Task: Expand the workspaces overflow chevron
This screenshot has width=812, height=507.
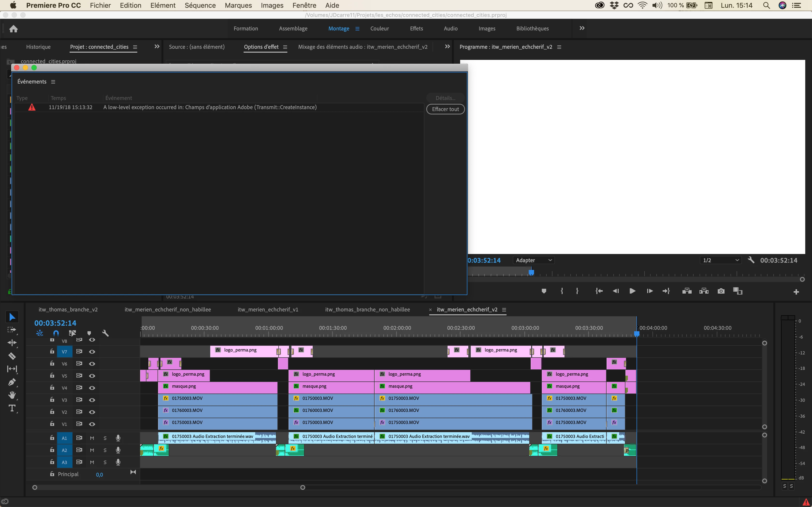Action: tap(582, 28)
